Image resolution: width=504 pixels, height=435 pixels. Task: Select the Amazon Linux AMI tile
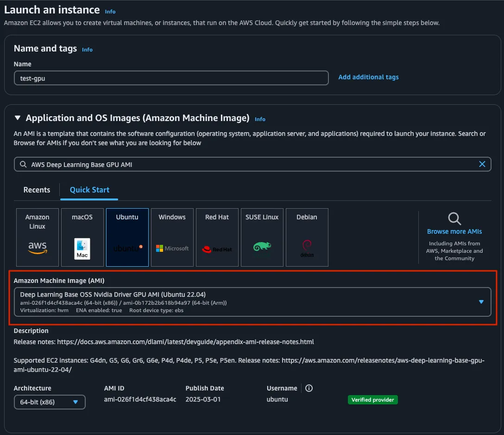pos(37,237)
